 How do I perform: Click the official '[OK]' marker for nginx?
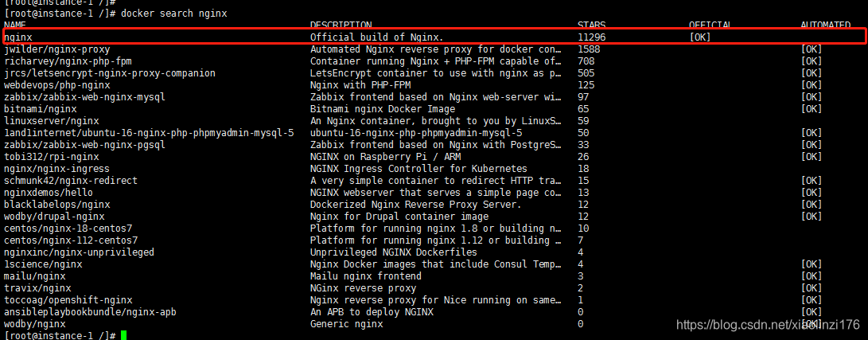[700, 37]
